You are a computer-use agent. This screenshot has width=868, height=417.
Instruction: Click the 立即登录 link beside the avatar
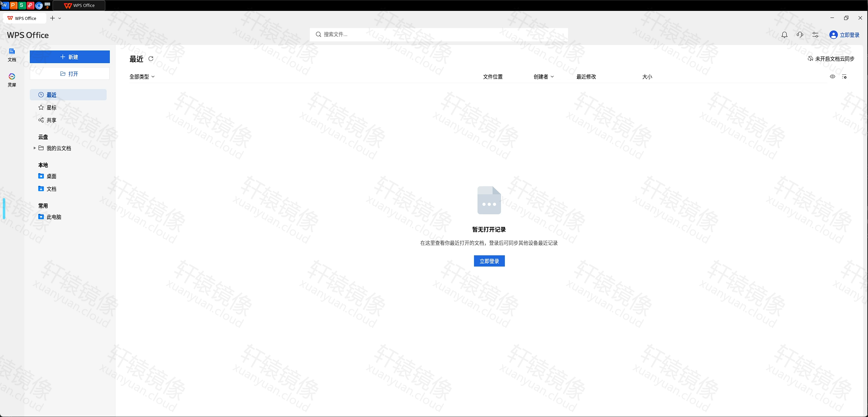point(849,35)
